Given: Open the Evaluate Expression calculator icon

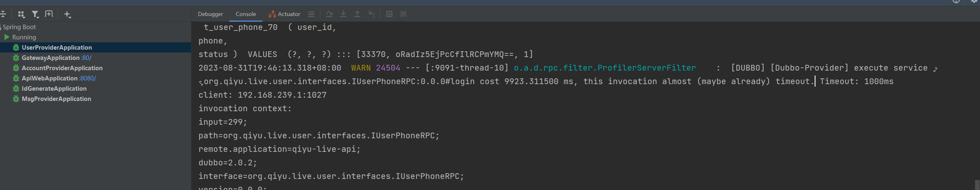Looking at the screenshot, I should point(389,14).
